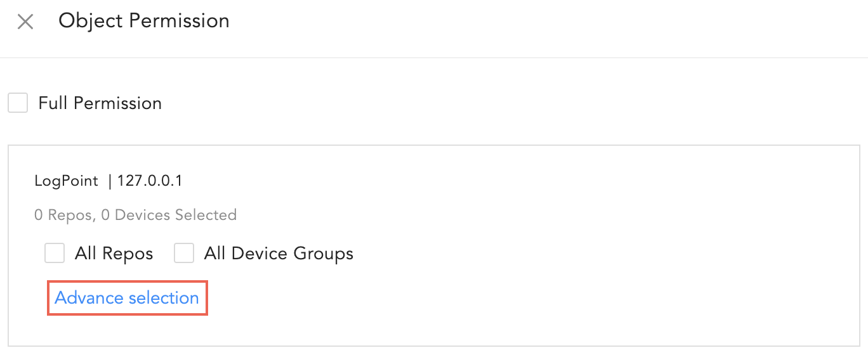The width and height of the screenshot is (868, 355).
Task: Click the 127.0.0.1 IP address
Action: [x=150, y=181]
